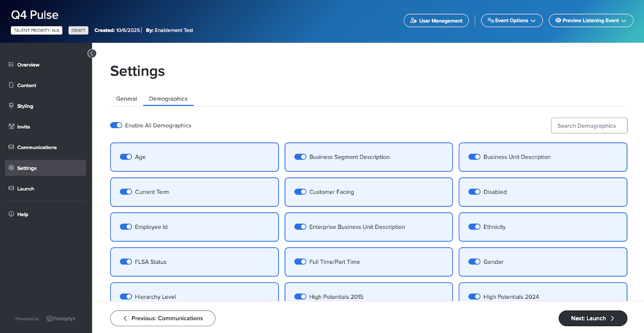The height and width of the screenshot is (333, 644).
Task: Toggle the Hierarchy Level switch
Action: [126, 297]
